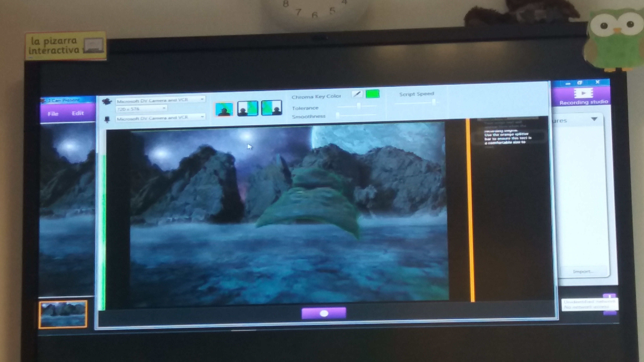The image size is (644, 362).
Task: Click the orange splitter bar
Action: pyautogui.click(x=470, y=210)
